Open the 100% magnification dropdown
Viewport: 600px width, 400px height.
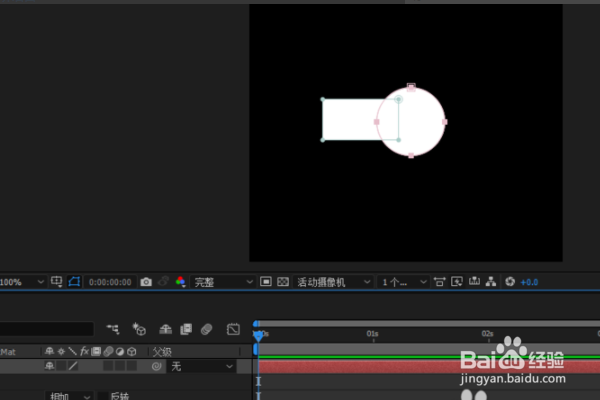coord(22,282)
